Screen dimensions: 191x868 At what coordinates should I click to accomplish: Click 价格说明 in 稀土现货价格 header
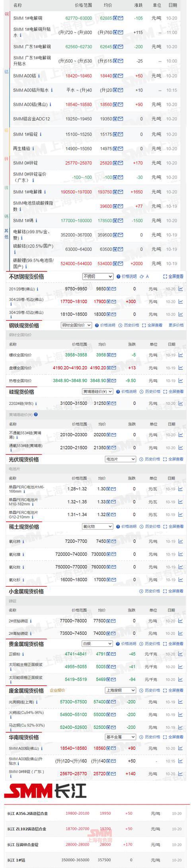(127, 527)
